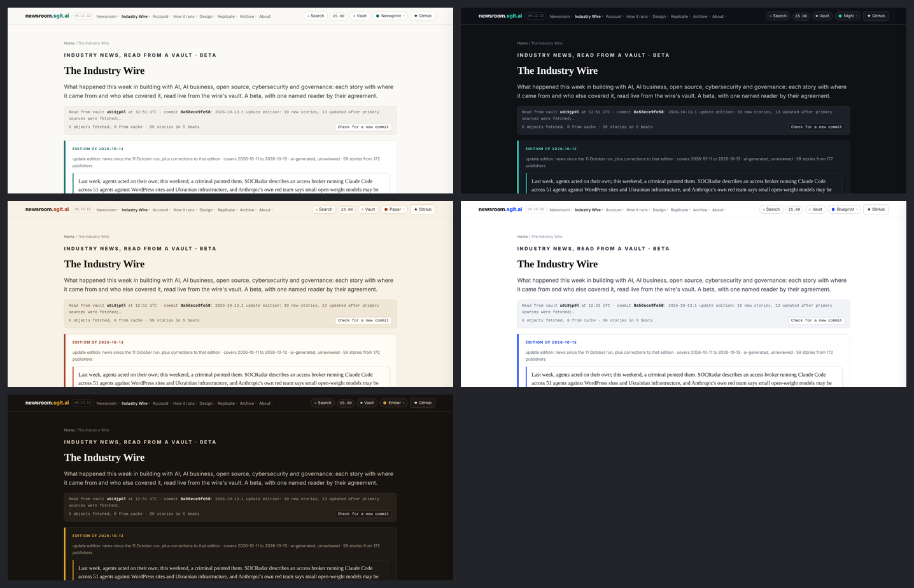Open the Night theme dropdown
The width and height of the screenshot is (914, 588).
(x=848, y=16)
